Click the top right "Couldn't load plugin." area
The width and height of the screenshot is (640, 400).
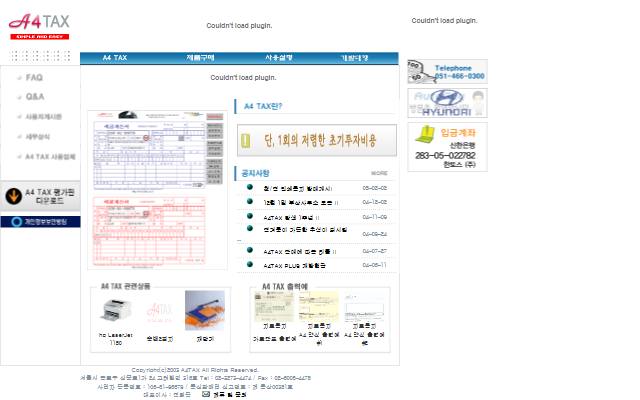pyautogui.click(x=444, y=20)
